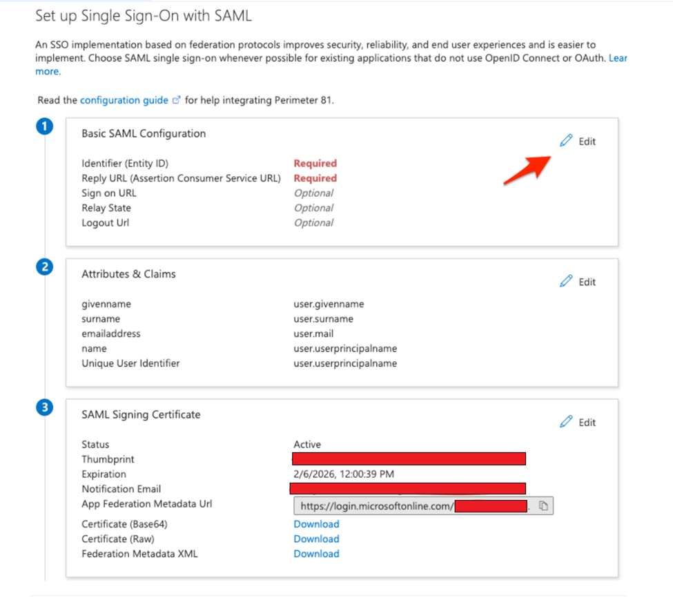Click the pencil icon for Basic SAML Configuration
The image size is (673, 616).
(566, 141)
